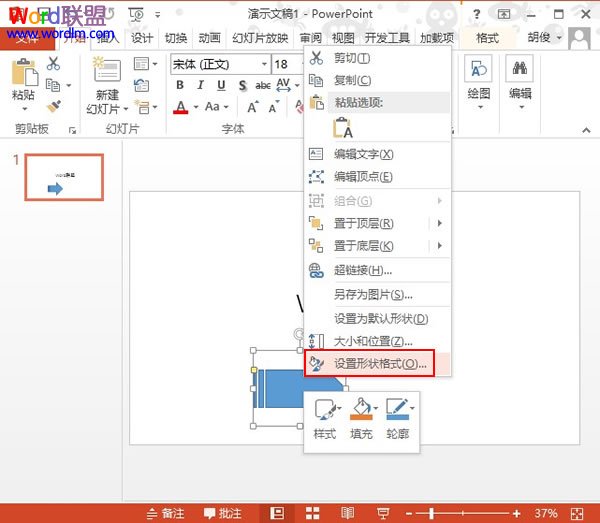Open the 幻灯片放映 Slide Show tab
Image resolution: width=600 pixels, height=523 pixels.
260,38
